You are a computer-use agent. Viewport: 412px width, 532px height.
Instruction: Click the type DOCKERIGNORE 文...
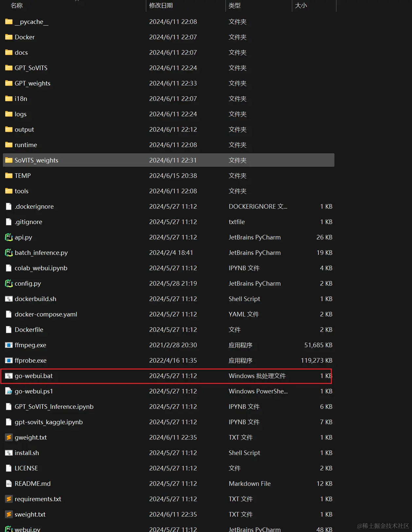[x=258, y=206]
